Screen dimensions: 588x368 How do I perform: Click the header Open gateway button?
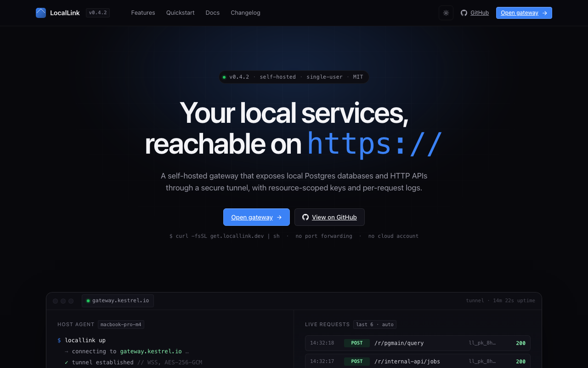(x=524, y=13)
